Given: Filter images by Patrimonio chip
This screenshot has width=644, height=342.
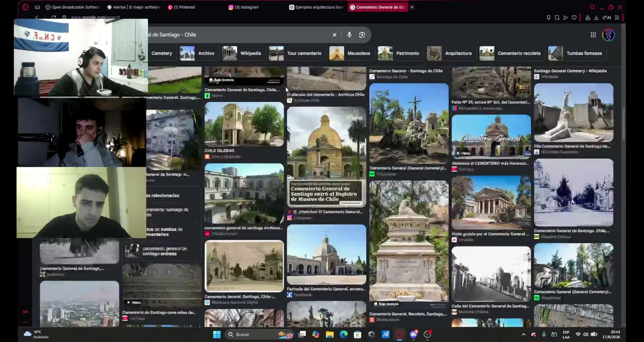Looking at the screenshot, I should tap(399, 53).
